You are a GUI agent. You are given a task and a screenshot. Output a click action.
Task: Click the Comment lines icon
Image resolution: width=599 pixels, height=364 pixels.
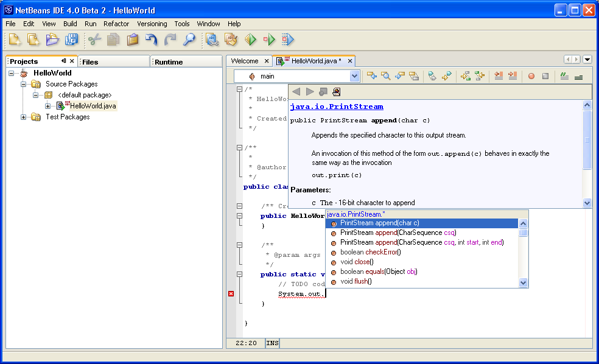point(564,76)
